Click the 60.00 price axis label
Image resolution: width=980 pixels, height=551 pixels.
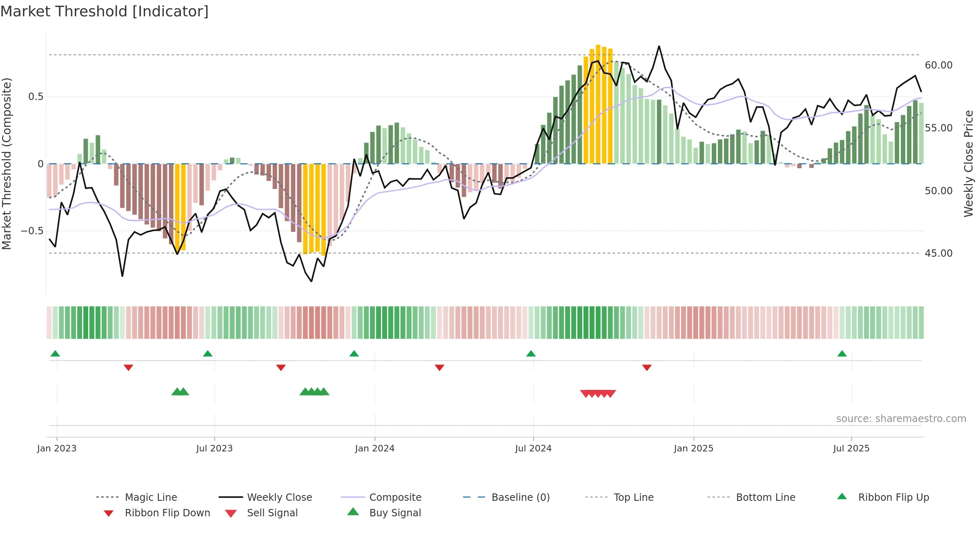[939, 65]
